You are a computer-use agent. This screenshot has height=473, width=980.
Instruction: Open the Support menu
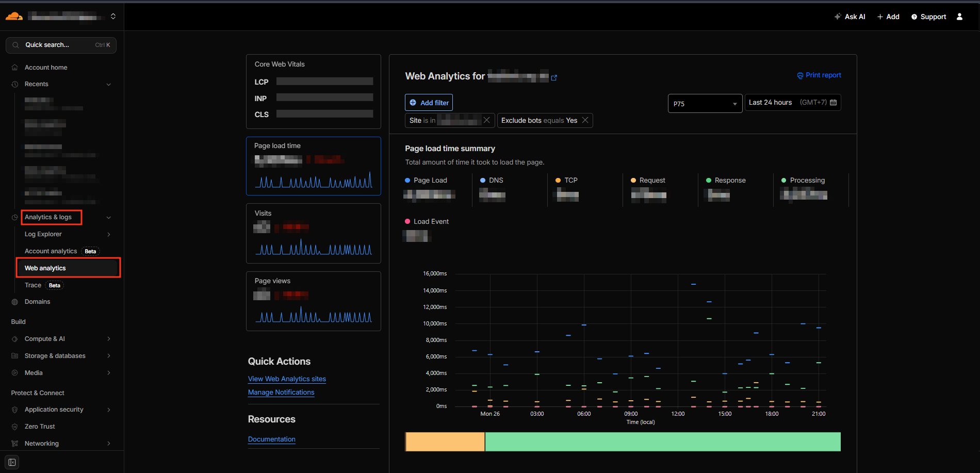(928, 16)
